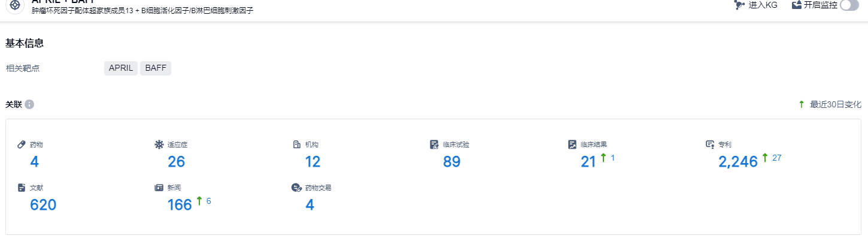868x238 pixels.
Task: Click the 临床试验 clipboard icon
Action: coord(435,144)
